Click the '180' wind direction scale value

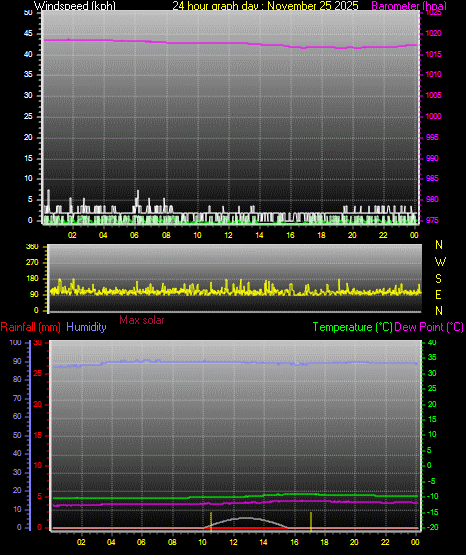(x=32, y=279)
